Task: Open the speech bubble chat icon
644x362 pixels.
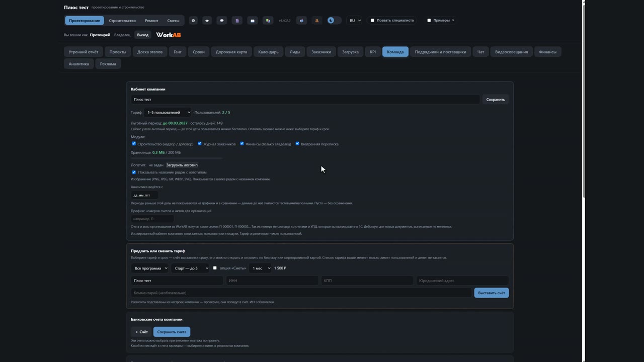Action: [x=222, y=21]
